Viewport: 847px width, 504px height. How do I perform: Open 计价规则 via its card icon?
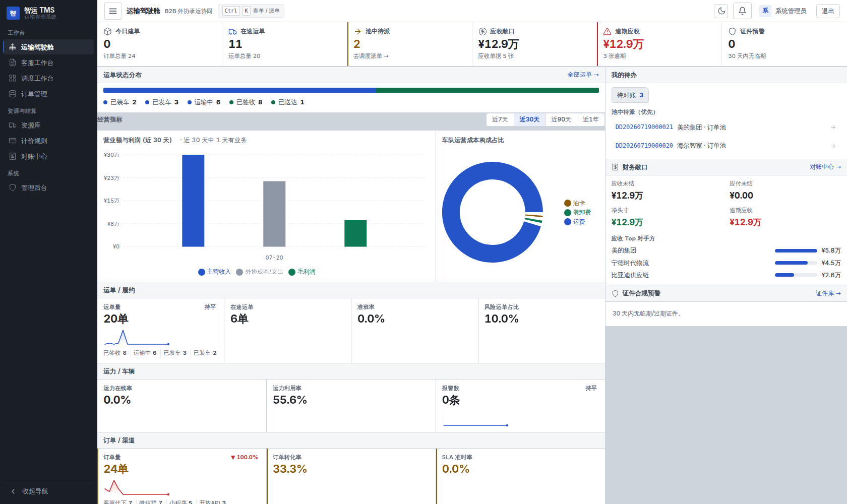(13, 141)
